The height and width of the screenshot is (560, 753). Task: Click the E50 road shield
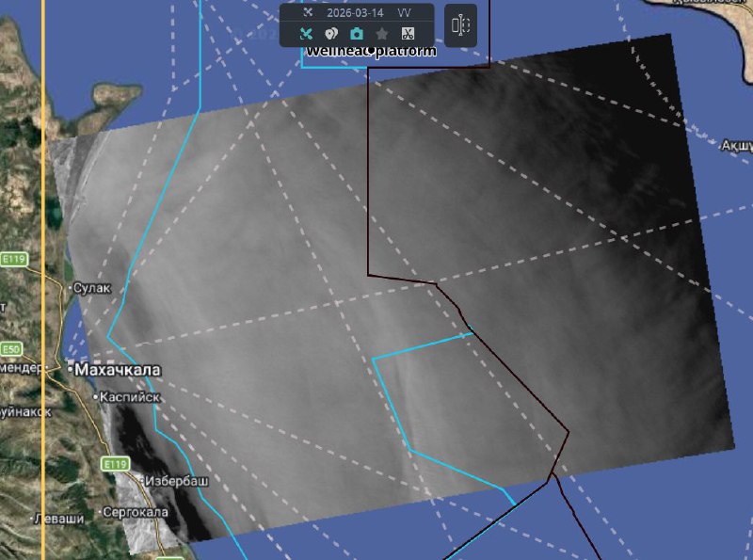[10, 348]
